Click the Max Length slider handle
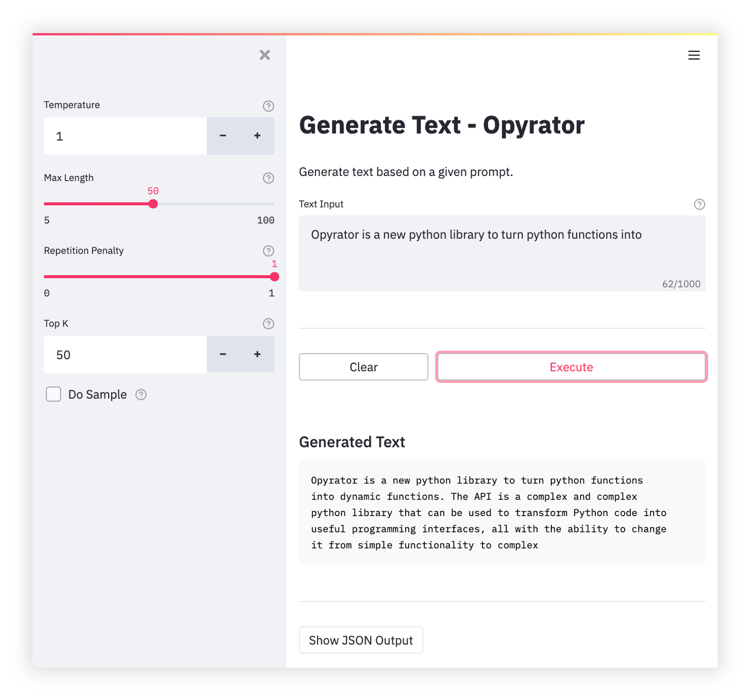This screenshot has width=750, height=700. (153, 204)
